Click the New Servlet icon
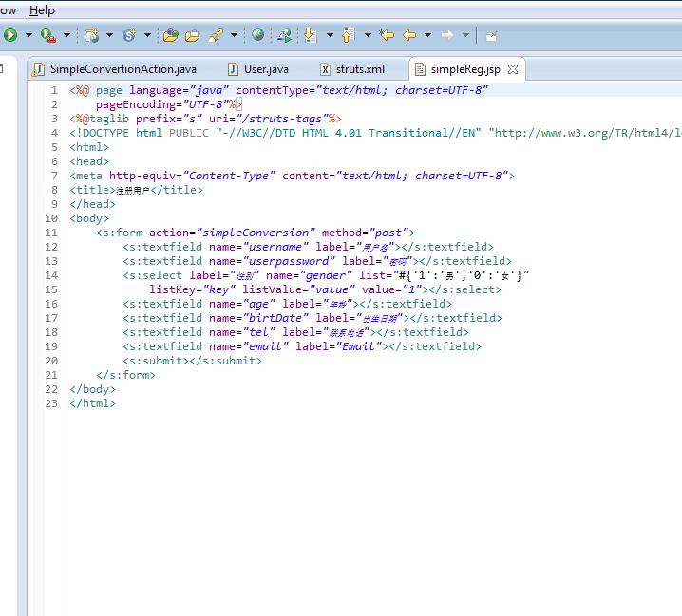 click(x=129, y=35)
